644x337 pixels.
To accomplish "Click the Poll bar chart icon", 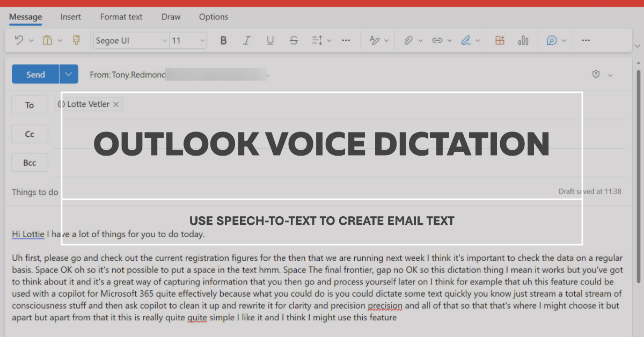I will [523, 41].
